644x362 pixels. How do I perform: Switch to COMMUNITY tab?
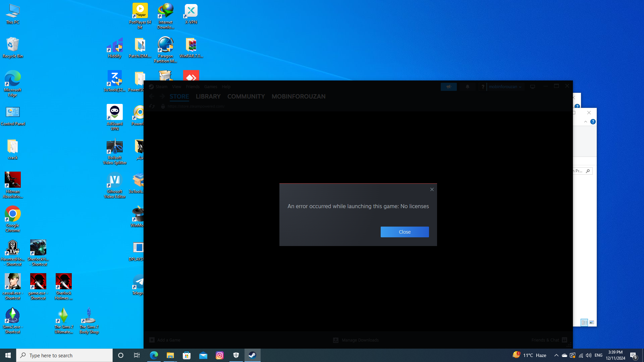246,97
